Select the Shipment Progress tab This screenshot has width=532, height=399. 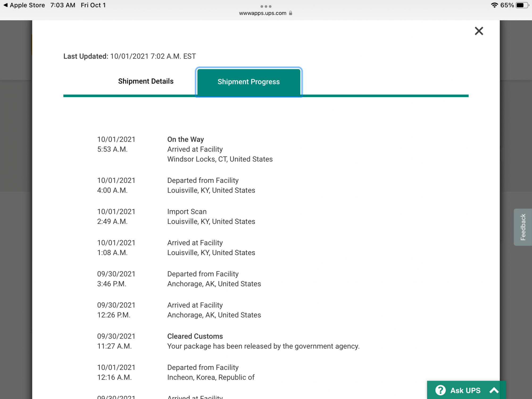[248, 82]
